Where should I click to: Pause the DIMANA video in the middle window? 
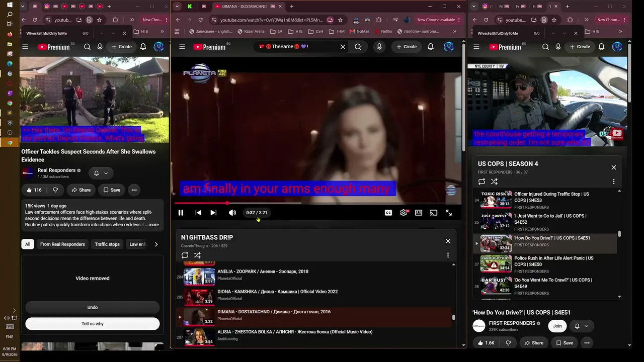coord(181,213)
